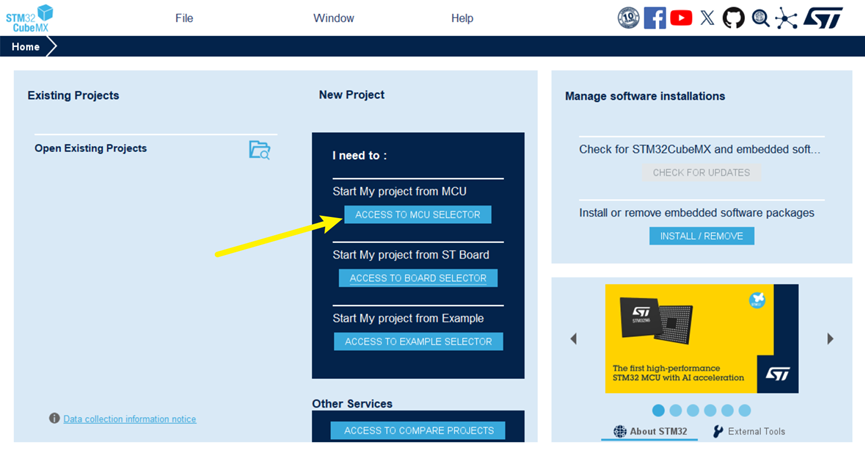
Task: Open Data collection information notice link
Action: pyautogui.click(x=130, y=419)
